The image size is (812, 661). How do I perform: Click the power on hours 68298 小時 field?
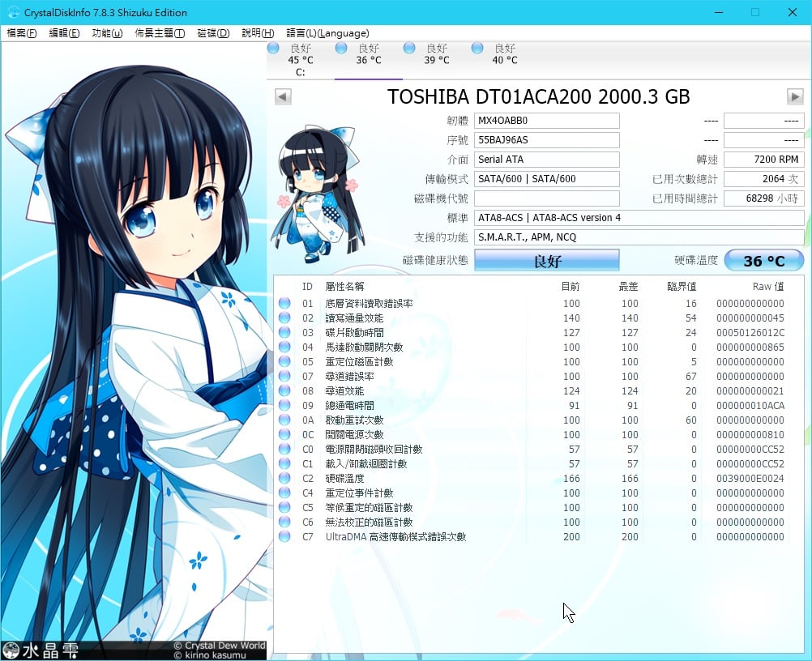(764, 198)
